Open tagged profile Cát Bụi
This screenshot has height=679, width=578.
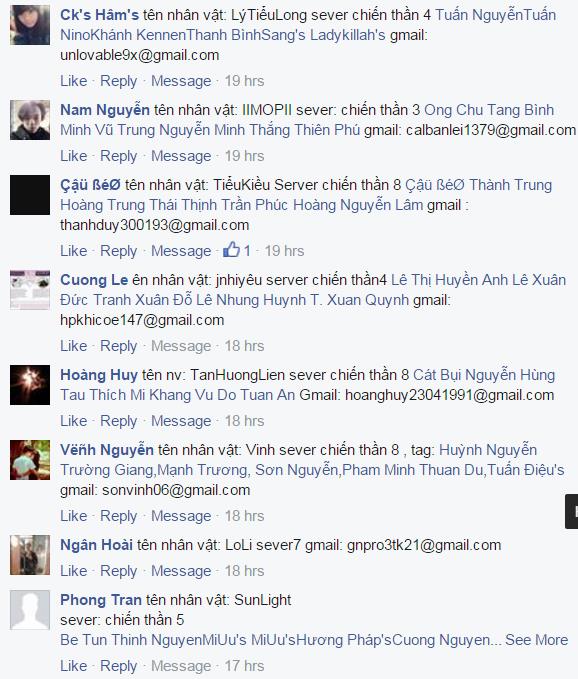tap(436, 375)
